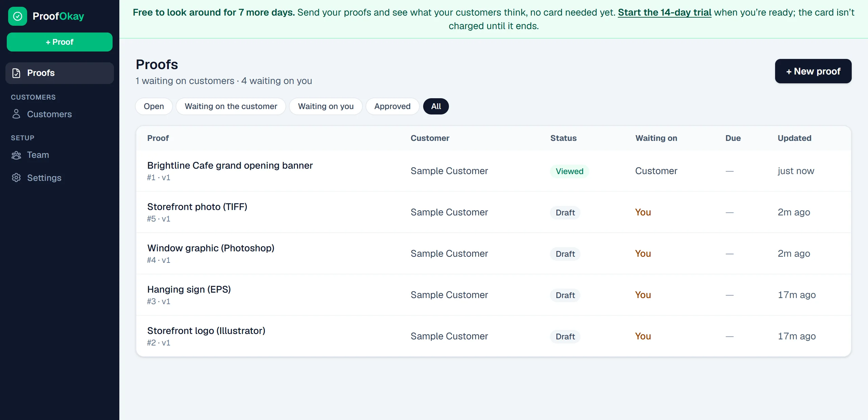Image resolution: width=868 pixels, height=420 pixels.
Task: Click the Customer column header
Action: pos(430,138)
